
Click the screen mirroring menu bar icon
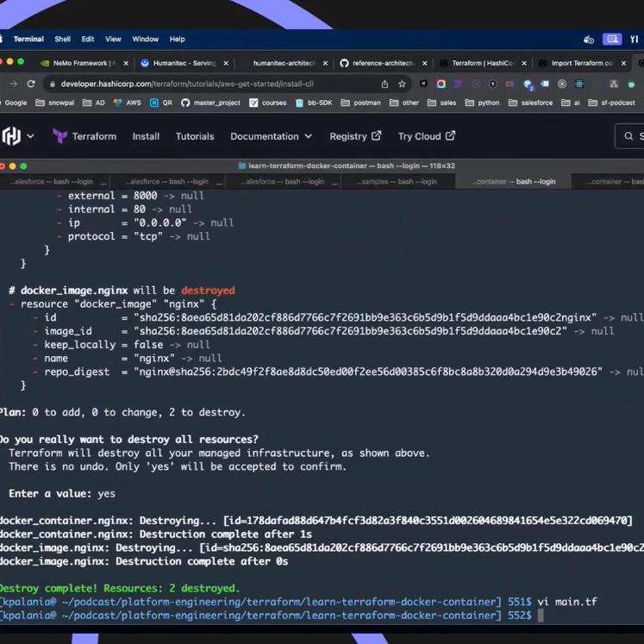pyautogui.click(x=611, y=39)
